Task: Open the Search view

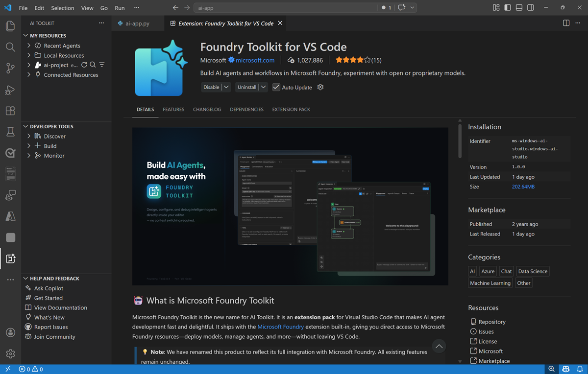Action: 10,47
